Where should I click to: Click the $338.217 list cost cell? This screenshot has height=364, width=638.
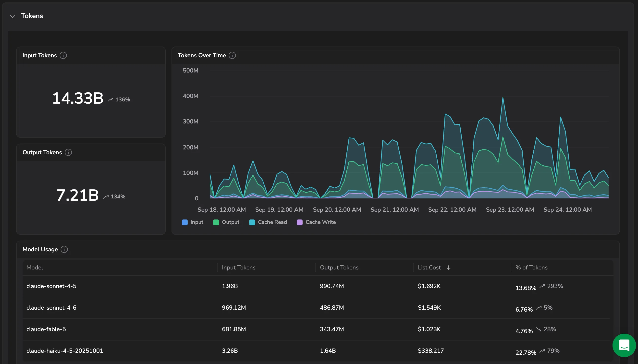pyautogui.click(x=431, y=351)
